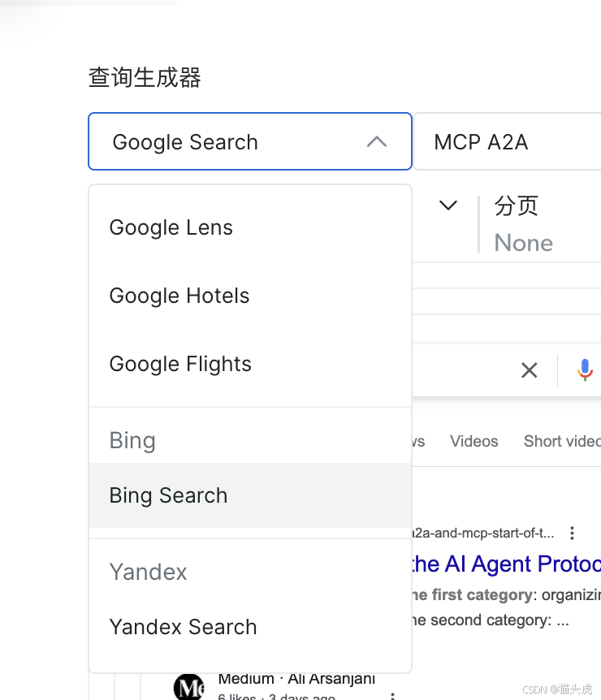Click the Bing section header in the list

132,440
